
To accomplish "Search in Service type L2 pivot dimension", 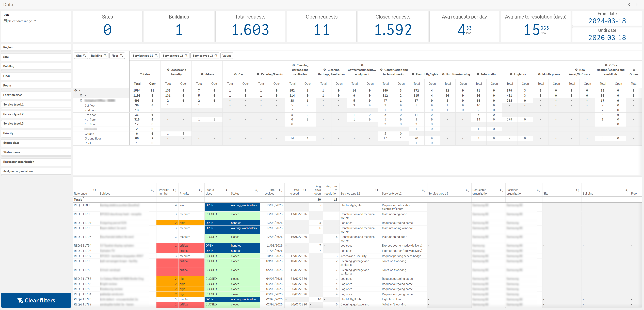I will 186,56.
